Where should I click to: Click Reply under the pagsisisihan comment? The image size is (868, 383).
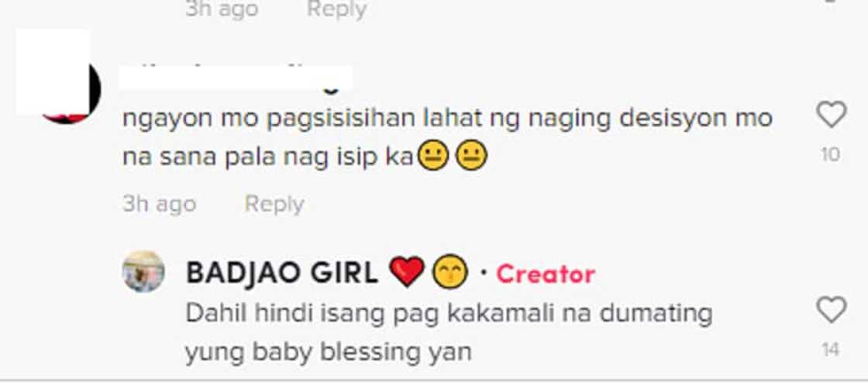(274, 204)
